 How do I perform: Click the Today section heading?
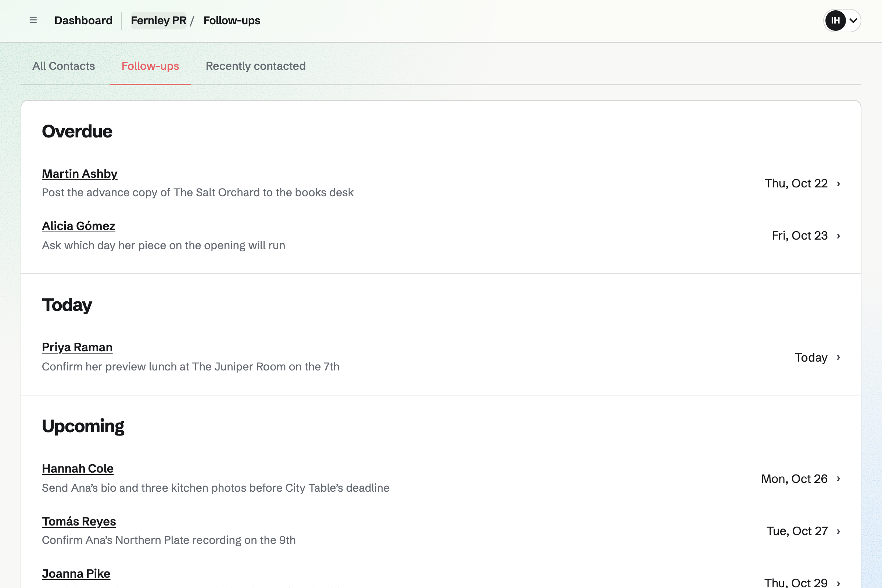(x=67, y=305)
